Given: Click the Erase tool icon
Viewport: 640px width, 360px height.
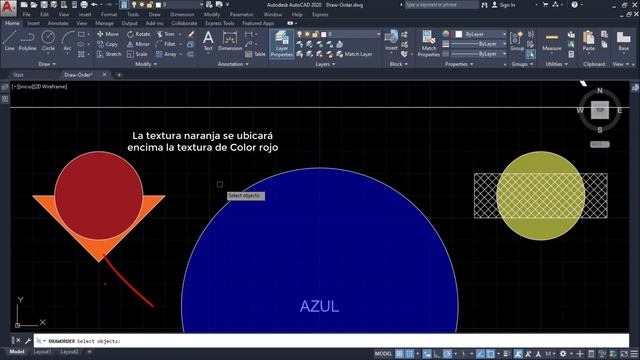Looking at the screenshot, I should (x=191, y=34).
